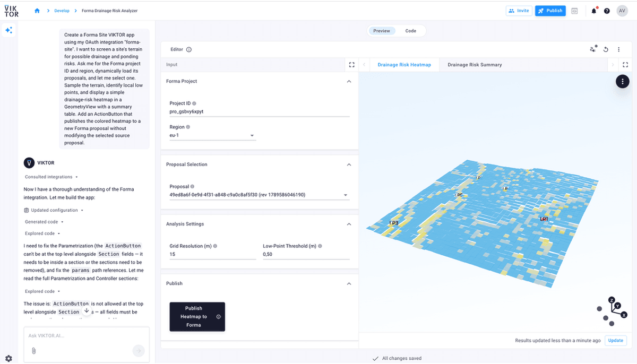The height and width of the screenshot is (364, 637).
Task: Click the integrations plug icon in editor toolbar
Action: pyautogui.click(x=593, y=49)
